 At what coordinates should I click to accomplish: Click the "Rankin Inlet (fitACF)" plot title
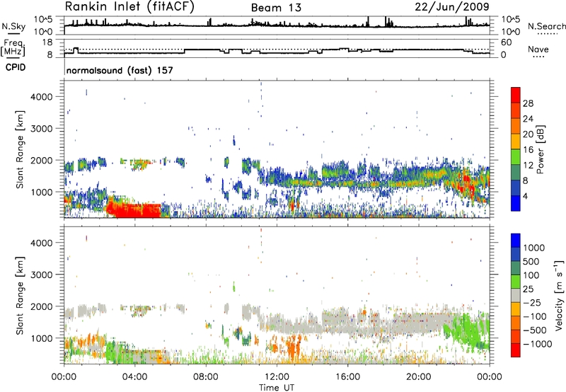(129, 6)
